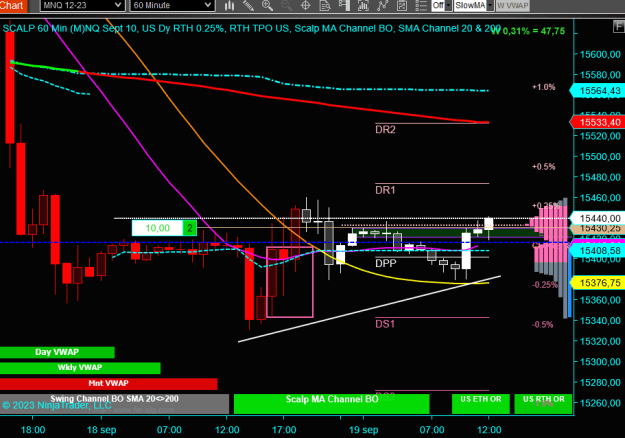Click the 15340,00 price axis label

[x=600, y=321]
